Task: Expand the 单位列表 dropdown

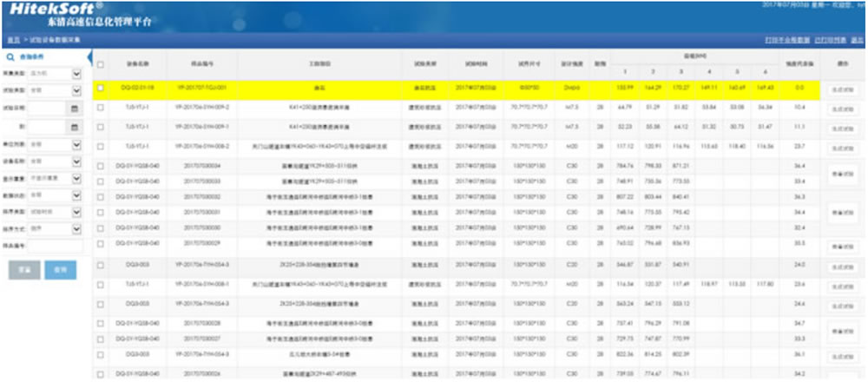Action: (76, 143)
